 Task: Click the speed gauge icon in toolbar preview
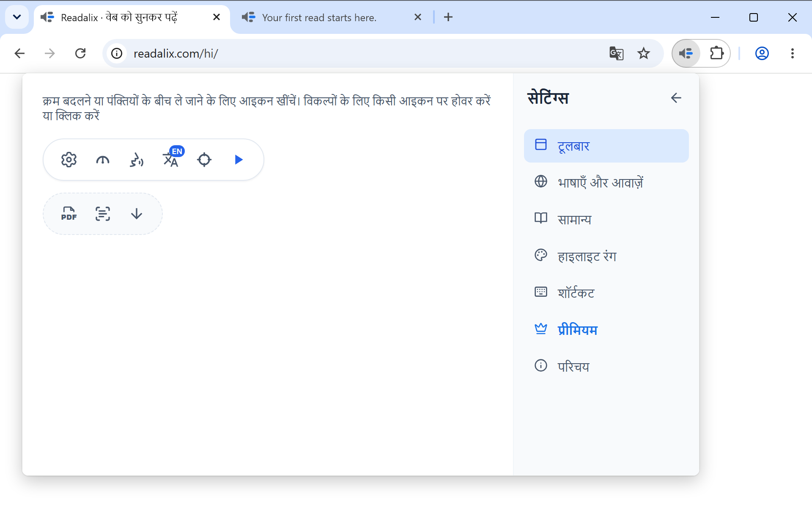pos(103,160)
